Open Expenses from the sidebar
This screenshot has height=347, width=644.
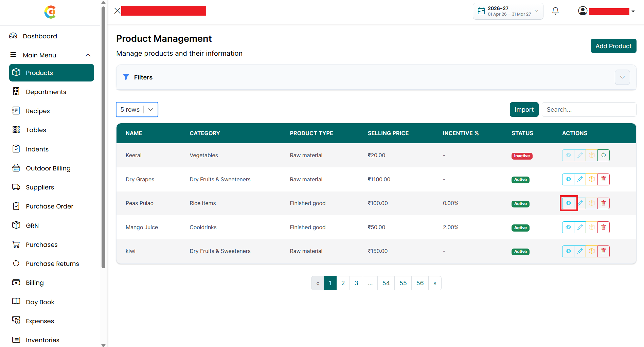tap(52, 321)
